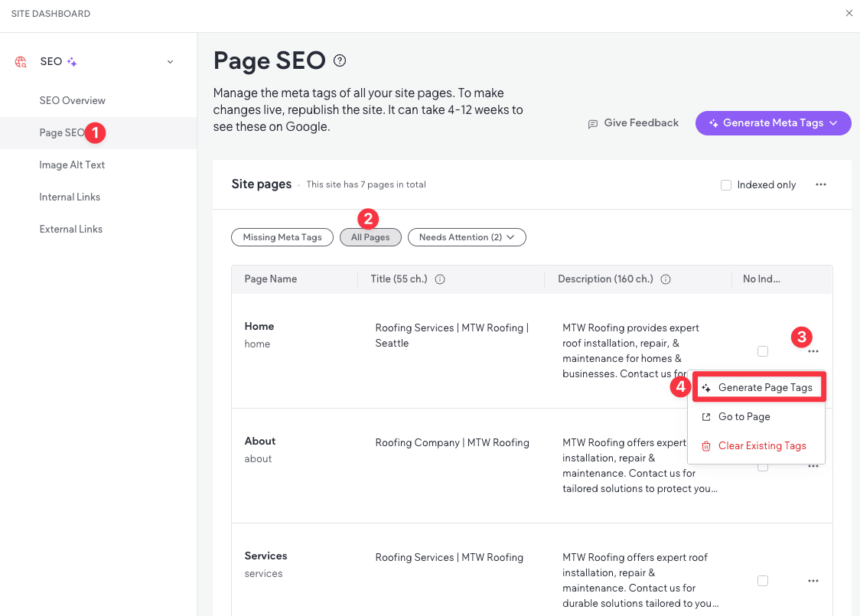Open the Services row three-dot menu

(813, 581)
